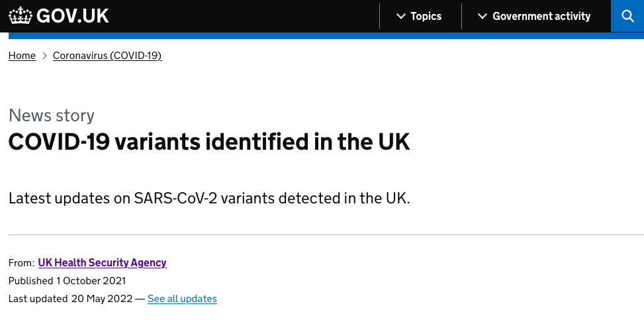This screenshot has width=644, height=320.
Task: Click the Published 1 October 2021 text
Action: point(67,281)
